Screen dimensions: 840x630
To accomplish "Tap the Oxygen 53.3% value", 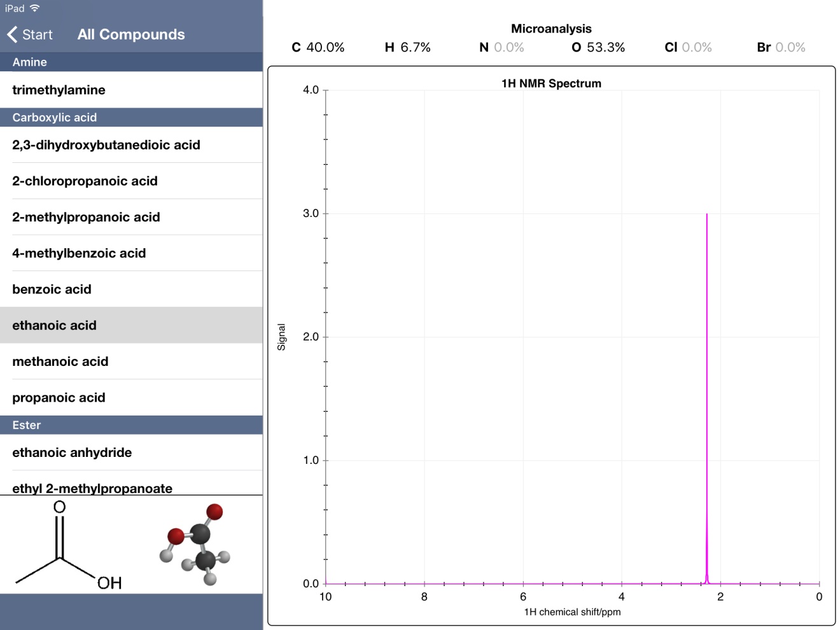I will click(x=598, y=48).
